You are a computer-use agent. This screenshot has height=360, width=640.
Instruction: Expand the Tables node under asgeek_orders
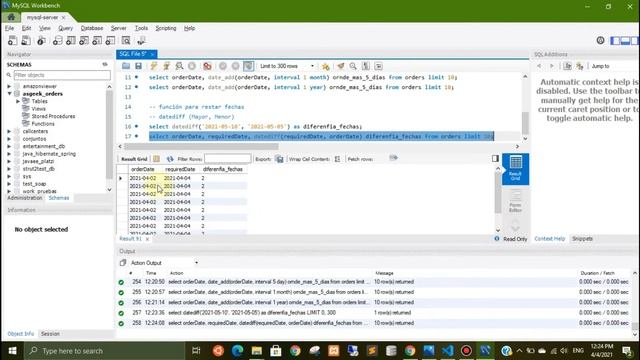(18, 101)
